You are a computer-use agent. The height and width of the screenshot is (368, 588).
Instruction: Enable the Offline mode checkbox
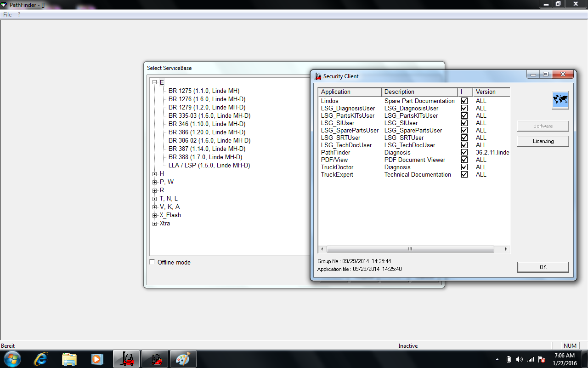point(153,262)
